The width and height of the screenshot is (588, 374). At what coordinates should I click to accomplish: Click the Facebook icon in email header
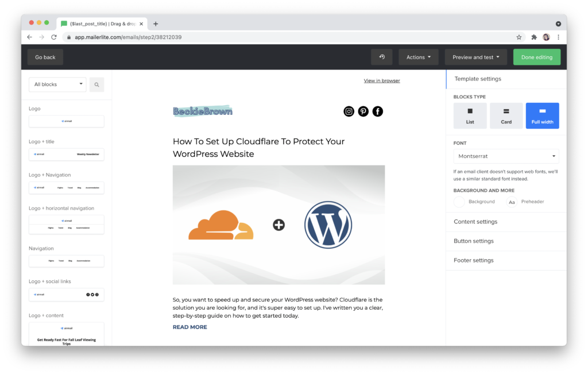pyautogui.click(x=378, y=111)
